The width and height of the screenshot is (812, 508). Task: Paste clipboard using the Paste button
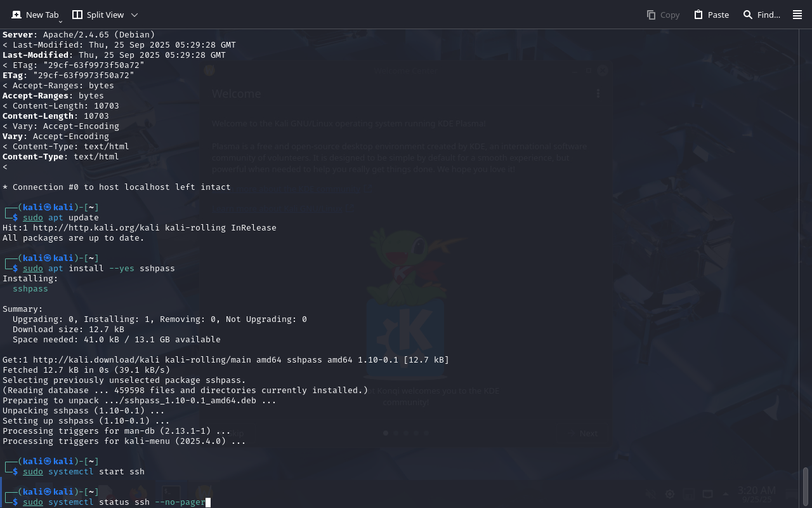click(x=711, y=15)
